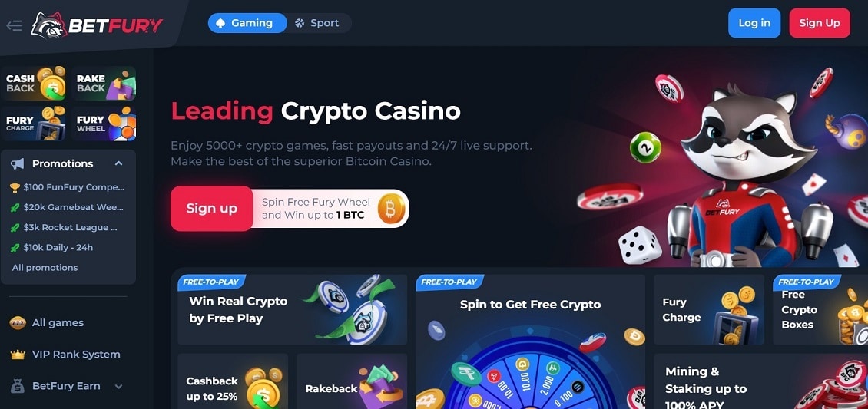Click the blue Log in button

[x=754, y=23]
